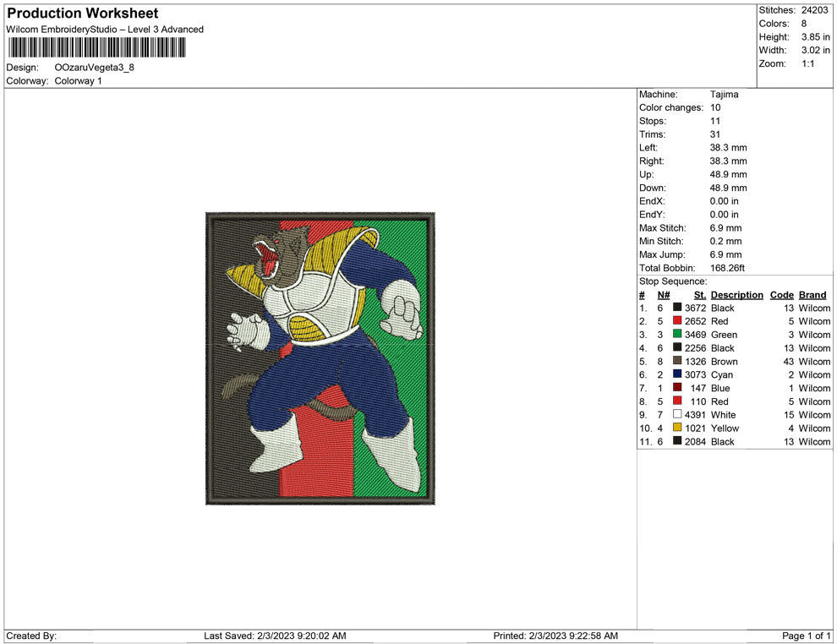The width and height of the screenshot is (837, 644).
Task: Click the navy swatch labeled Cyan
Action: 677,374
